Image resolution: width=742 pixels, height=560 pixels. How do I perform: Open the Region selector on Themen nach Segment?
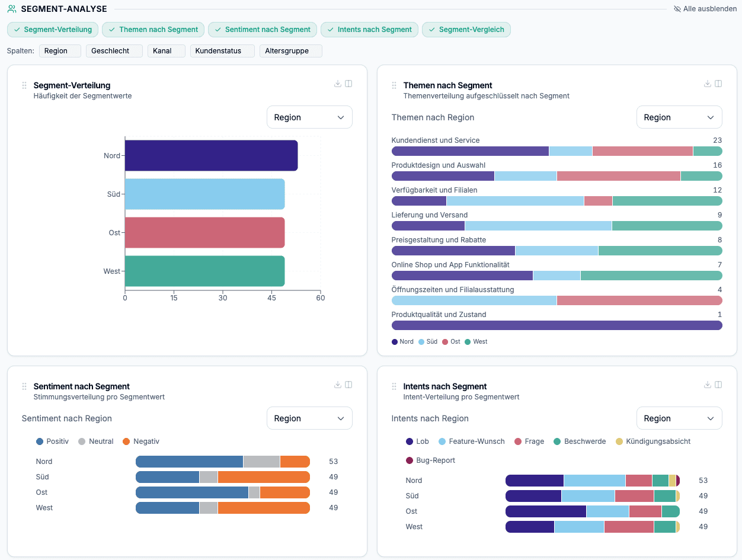[679, 117]
